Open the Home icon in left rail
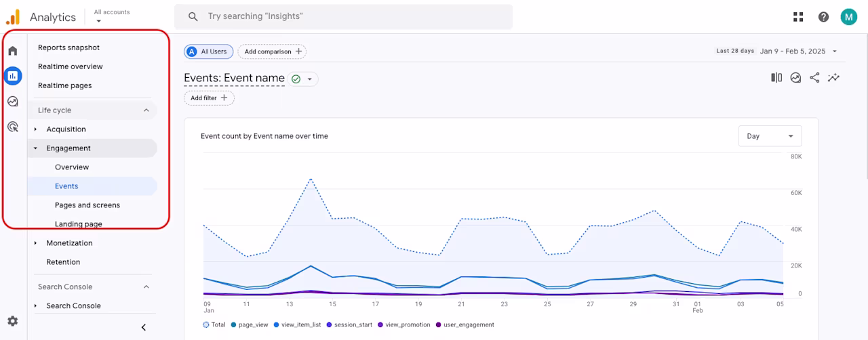 12,51
